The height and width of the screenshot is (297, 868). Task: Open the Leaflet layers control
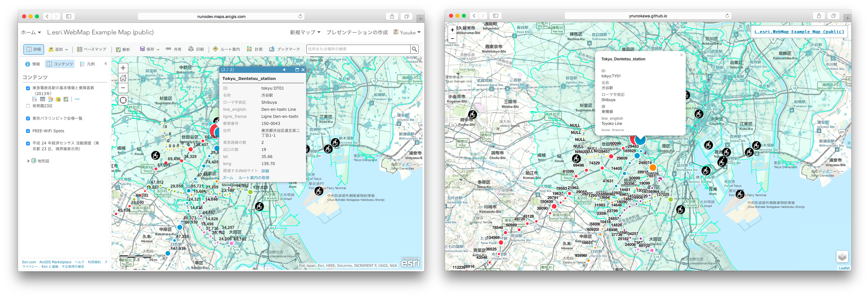pos(842,257)
